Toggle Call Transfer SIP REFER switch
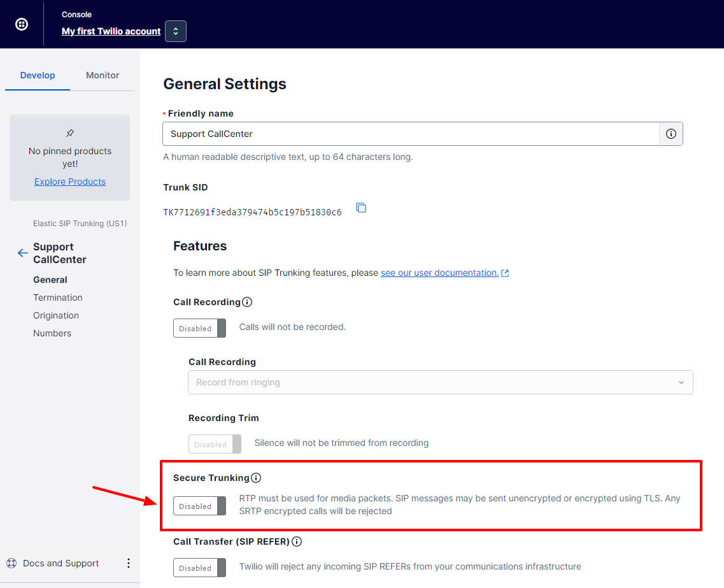724x588 pixels. click(199, 568)
